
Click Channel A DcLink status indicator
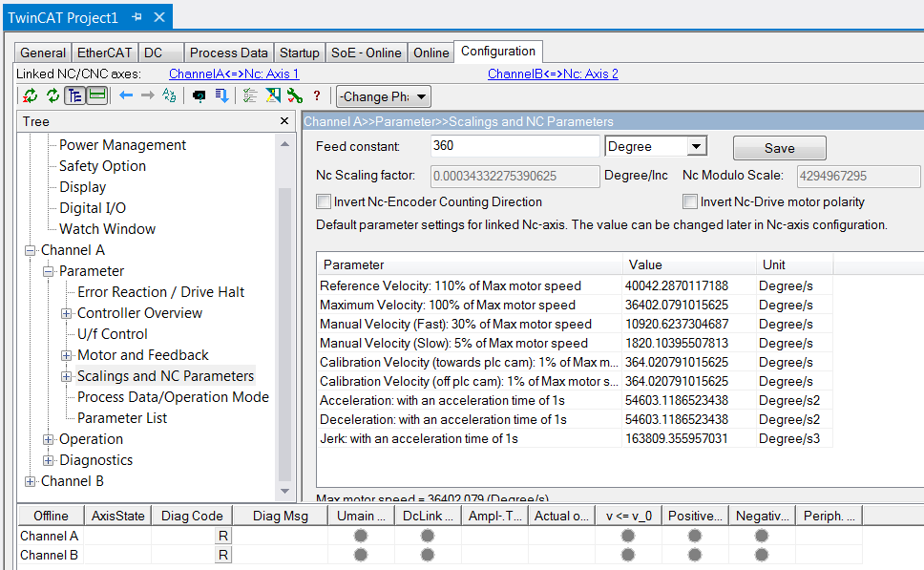click(x=428, y=536)
